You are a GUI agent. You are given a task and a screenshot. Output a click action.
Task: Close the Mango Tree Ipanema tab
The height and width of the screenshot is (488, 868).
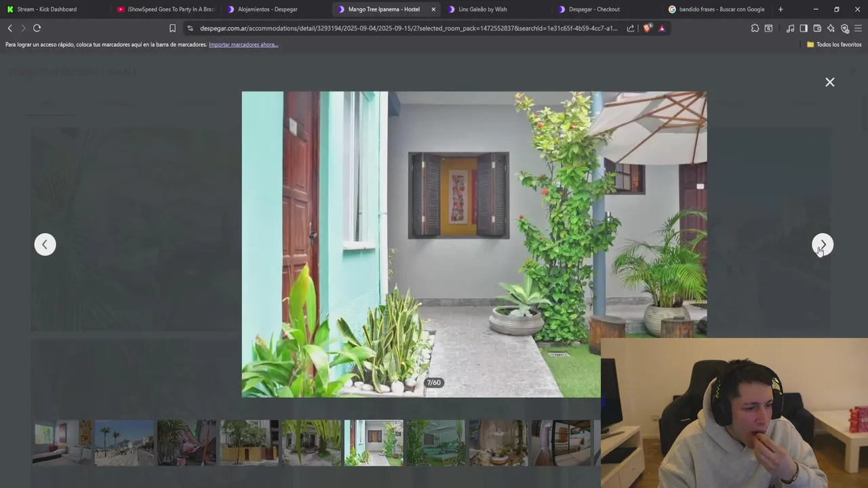[433, 9]
